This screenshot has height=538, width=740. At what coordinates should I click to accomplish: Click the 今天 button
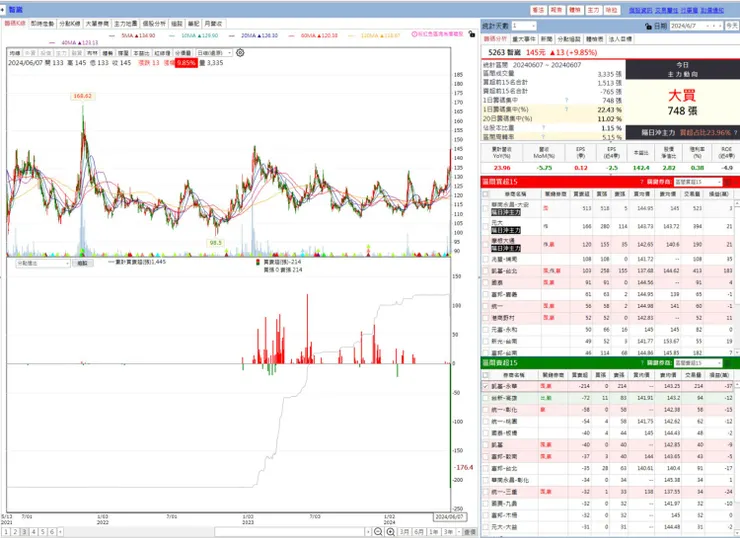pos(732,26)
